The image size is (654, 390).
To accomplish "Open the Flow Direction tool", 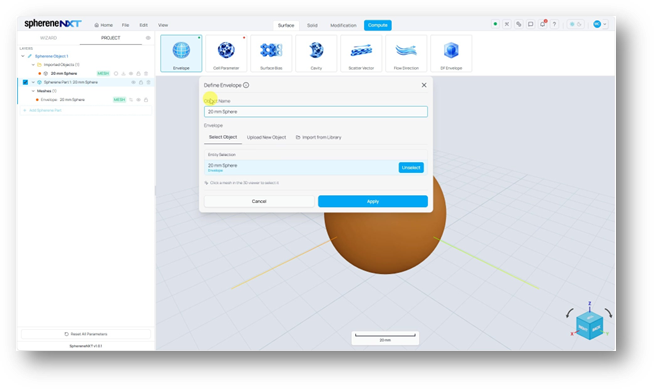I will (406, 53).
